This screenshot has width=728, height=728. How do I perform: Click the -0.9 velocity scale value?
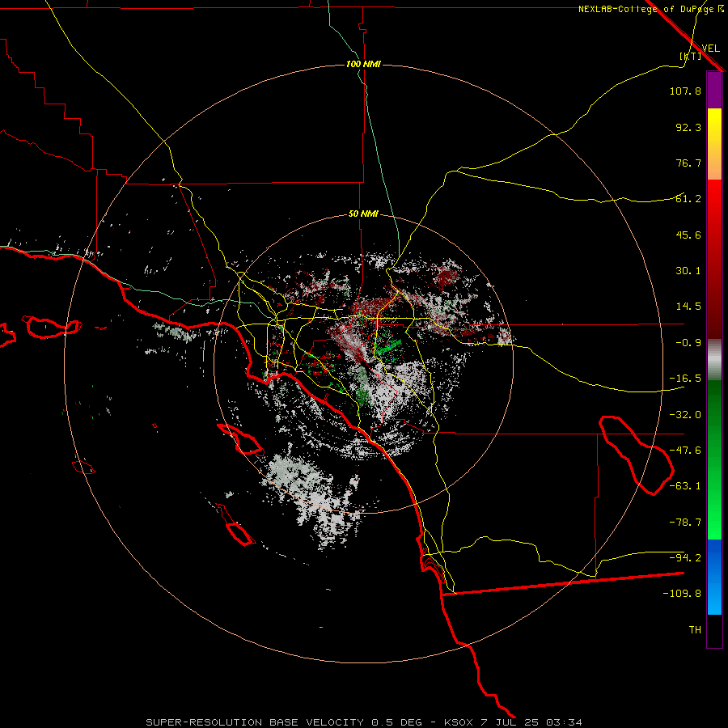688,343
